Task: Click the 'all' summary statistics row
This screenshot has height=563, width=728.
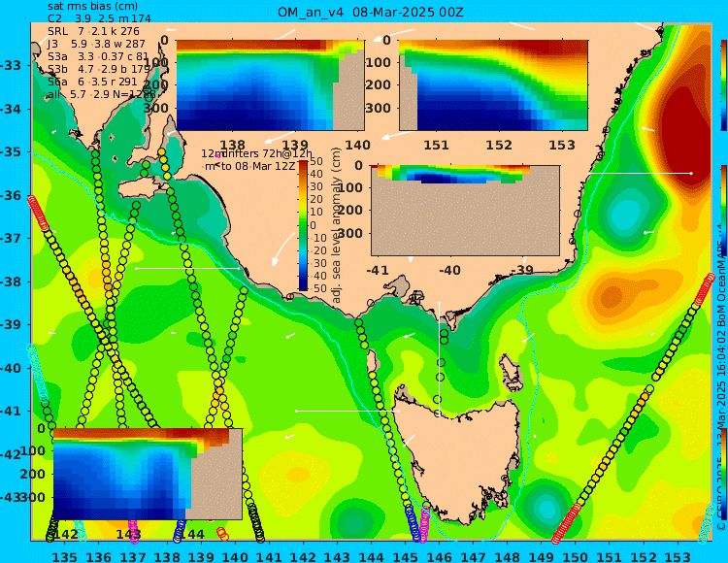Action: [x=102, y=95]
